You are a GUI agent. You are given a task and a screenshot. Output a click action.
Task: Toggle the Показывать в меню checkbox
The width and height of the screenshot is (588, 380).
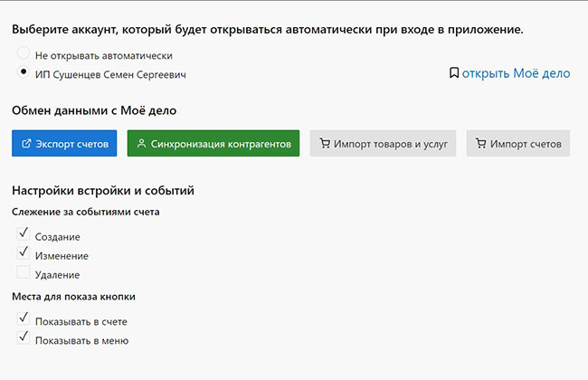click(x=24, y=339)
